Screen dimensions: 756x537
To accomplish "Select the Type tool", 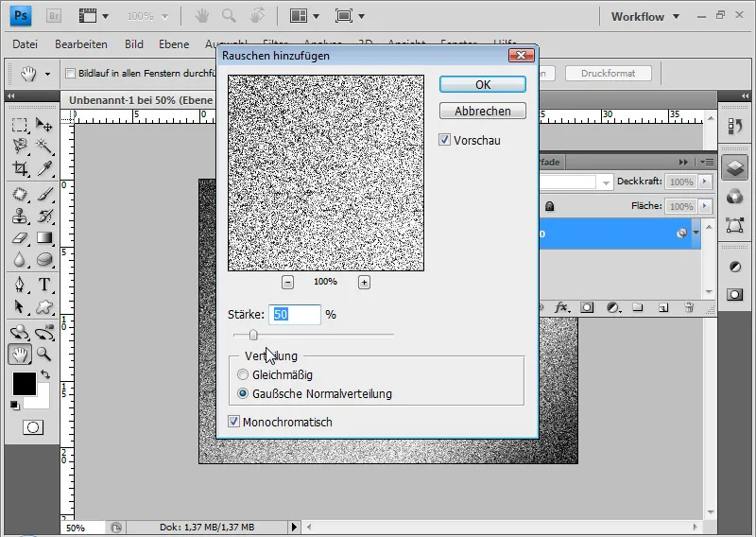I will coord(43,285).
